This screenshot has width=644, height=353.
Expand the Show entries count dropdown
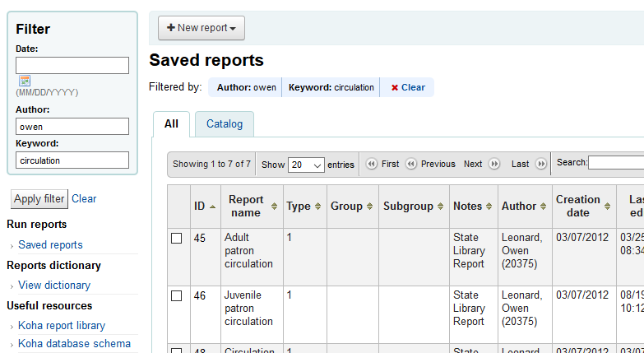tap(306, 165)
